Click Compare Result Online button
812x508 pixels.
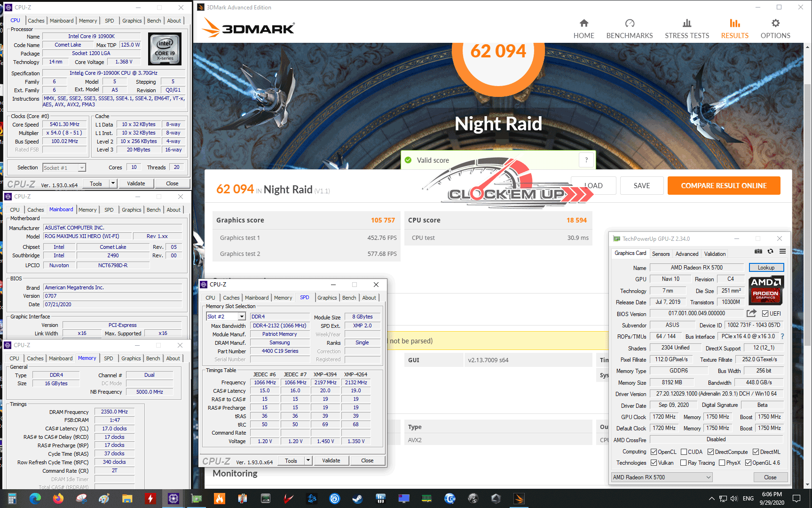click(723, 186)
